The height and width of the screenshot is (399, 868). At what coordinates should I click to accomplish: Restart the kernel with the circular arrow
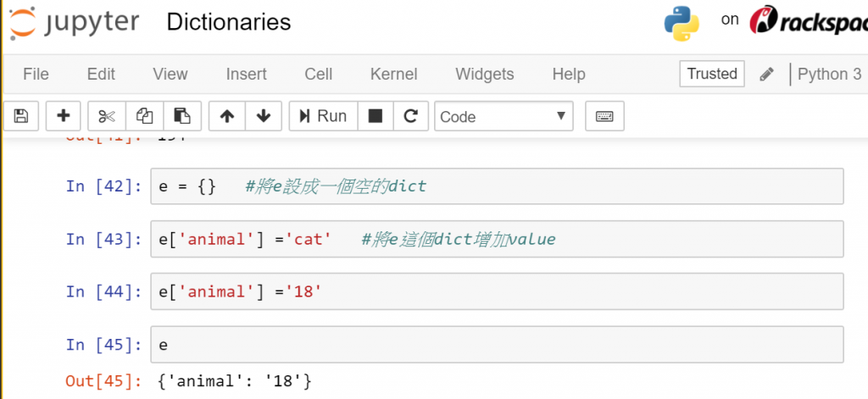pyautogui.click(x=411, y=116)
